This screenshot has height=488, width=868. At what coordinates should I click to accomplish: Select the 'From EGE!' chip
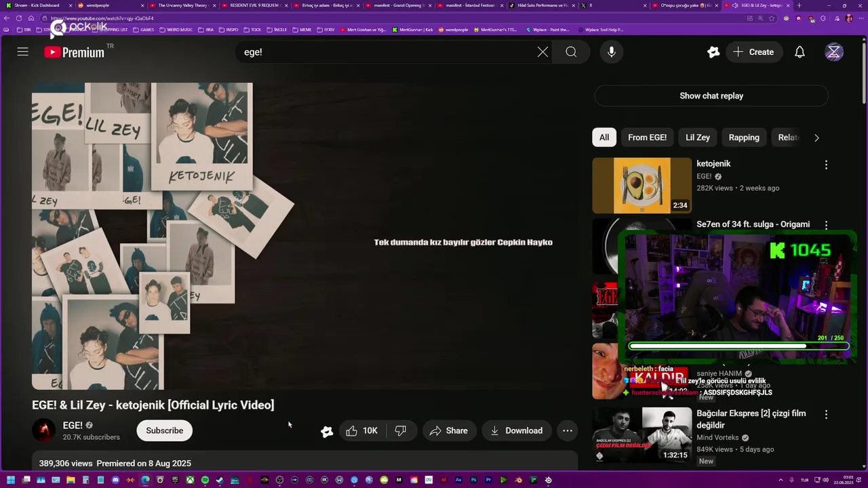pyautogui.click(x=647, y=138)
